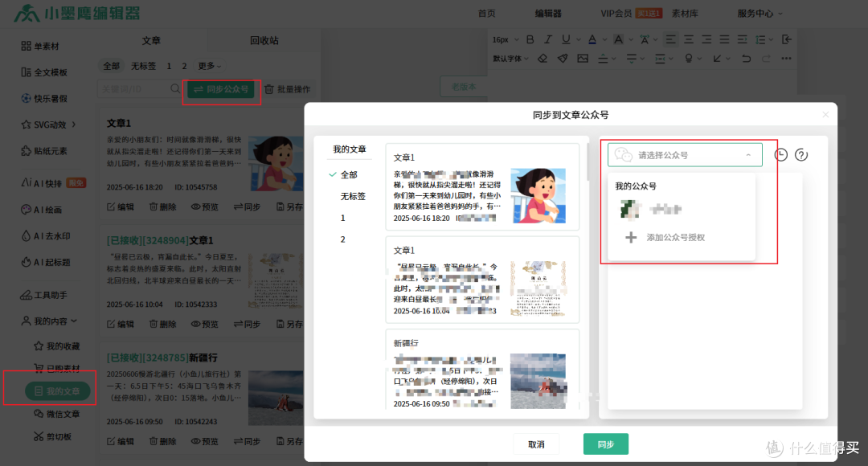Select 无标签 filter in the sync dialog
The height and width of the screenshot is (466, 868).
pos(353,196)
